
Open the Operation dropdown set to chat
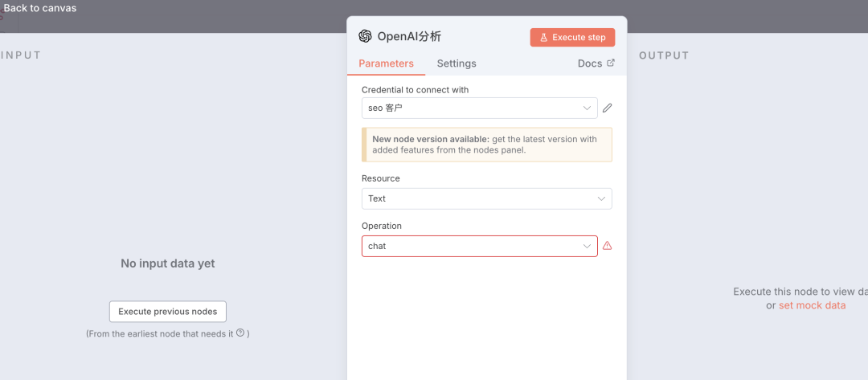[x=479, y=246]
